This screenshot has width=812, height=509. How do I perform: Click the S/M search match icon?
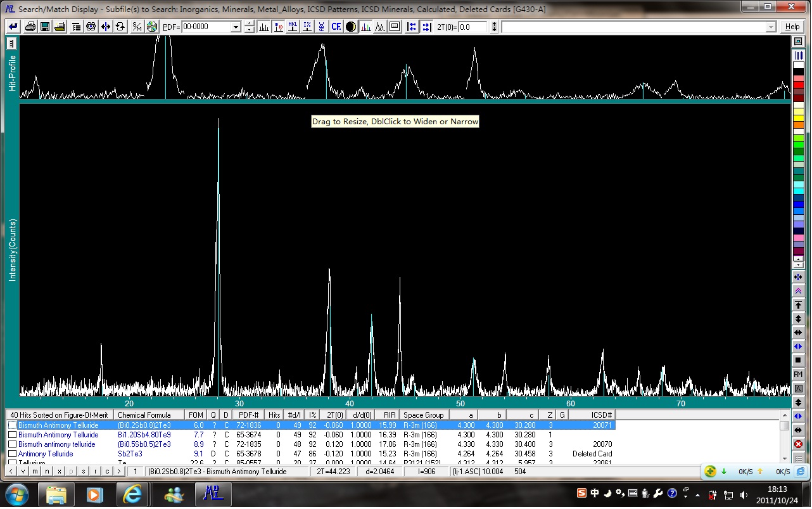pyautogui.click(x=137, y=27)
